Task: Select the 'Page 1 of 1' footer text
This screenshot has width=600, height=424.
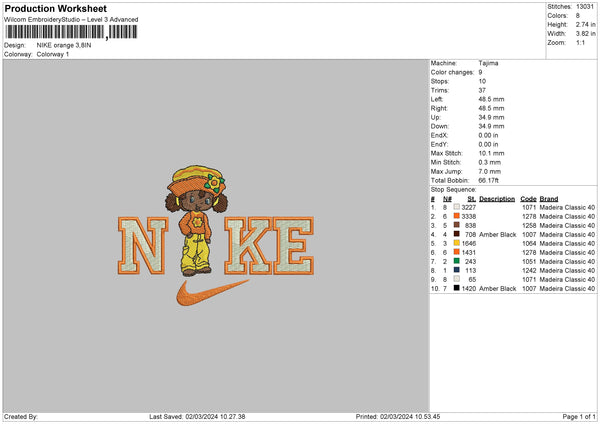Action: tap(579, 416)
